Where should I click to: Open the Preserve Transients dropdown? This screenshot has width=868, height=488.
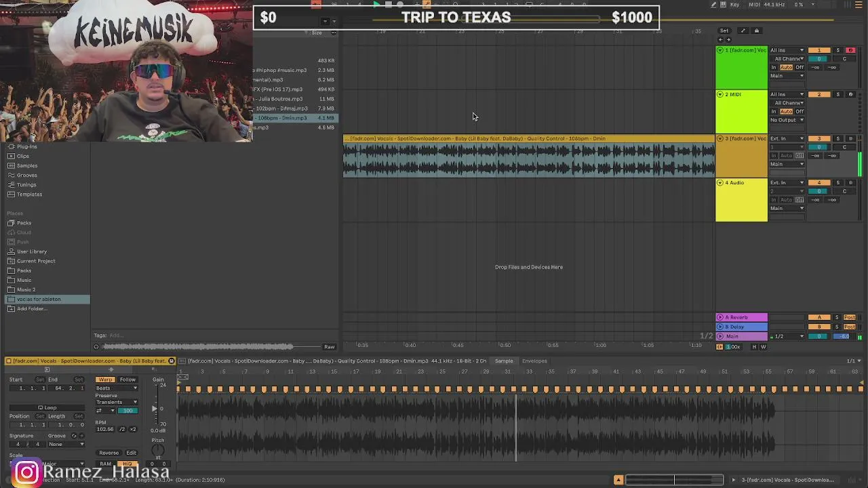(116, 402)
